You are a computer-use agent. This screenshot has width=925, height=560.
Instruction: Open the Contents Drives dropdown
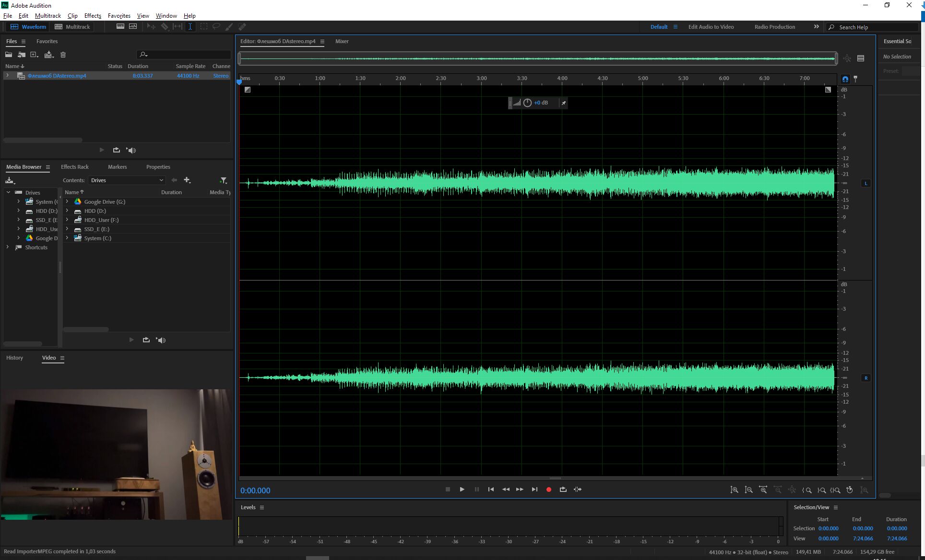127,180
